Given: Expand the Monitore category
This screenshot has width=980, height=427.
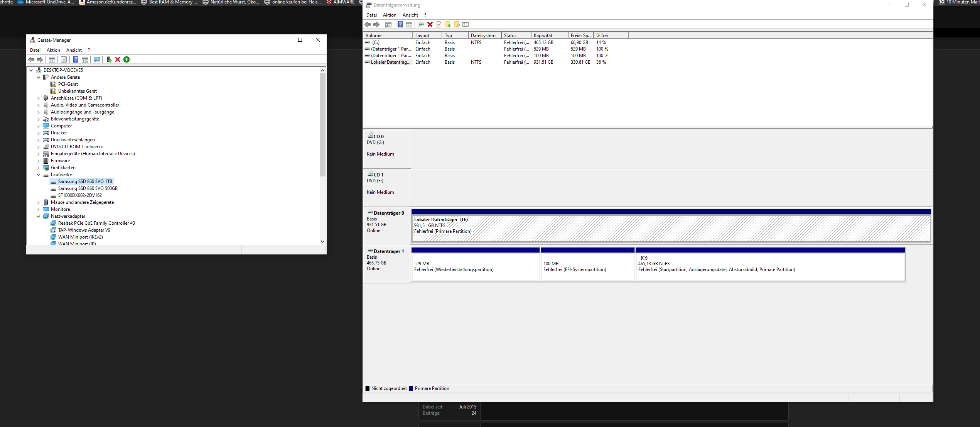Looking at the screenshot, I should click(38, 209).
